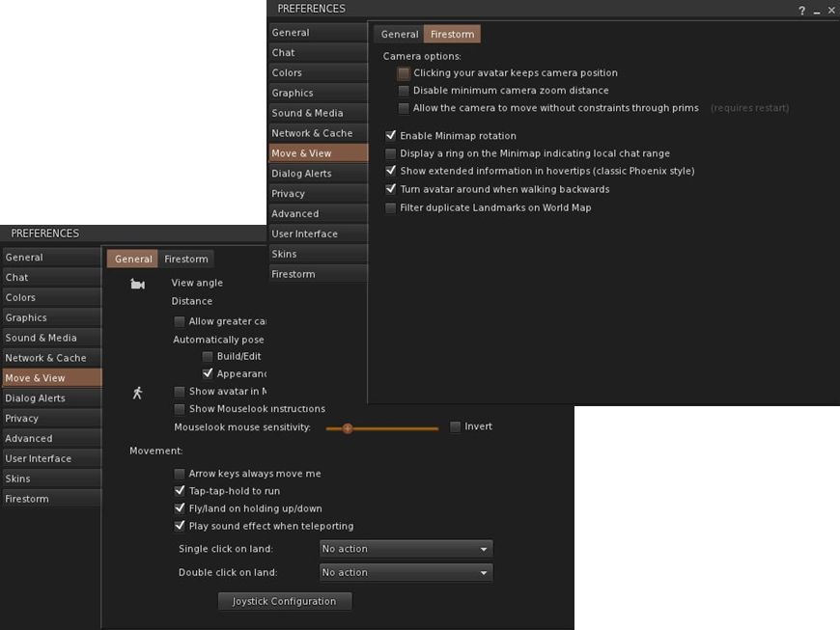Viewport: 840px width, 630px height.
Task: Open Single click on land dropdown
Action: tap(406, 549)
